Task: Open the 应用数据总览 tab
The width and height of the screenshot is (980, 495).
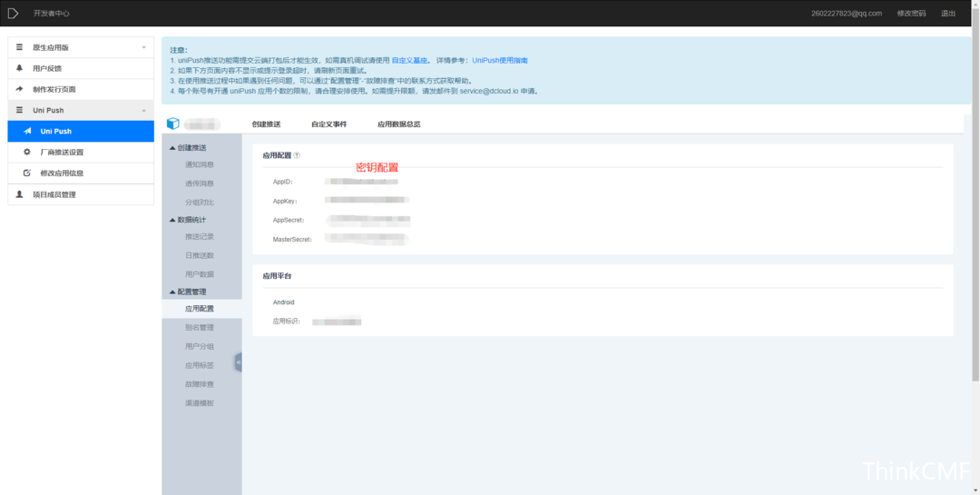Action: pos(398,124)
